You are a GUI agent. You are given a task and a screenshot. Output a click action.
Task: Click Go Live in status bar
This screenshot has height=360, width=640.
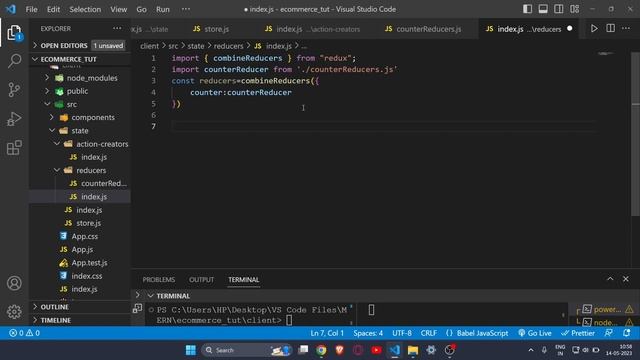tap(535, 333)
